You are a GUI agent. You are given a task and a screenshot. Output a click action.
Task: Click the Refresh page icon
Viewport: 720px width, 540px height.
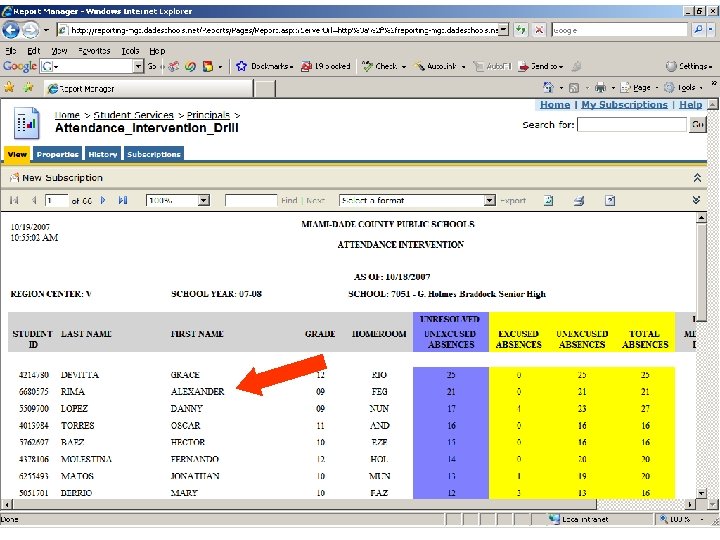pyautogui.click(x=522, y=31)
